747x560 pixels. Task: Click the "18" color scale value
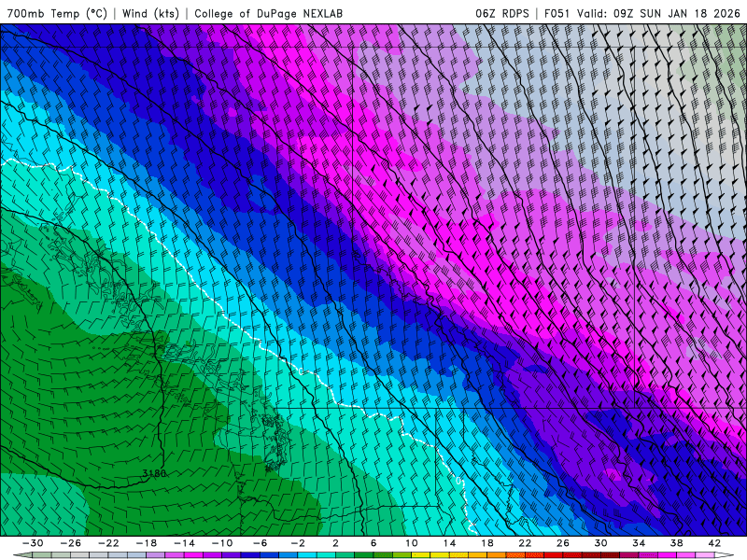pos(486,543)
